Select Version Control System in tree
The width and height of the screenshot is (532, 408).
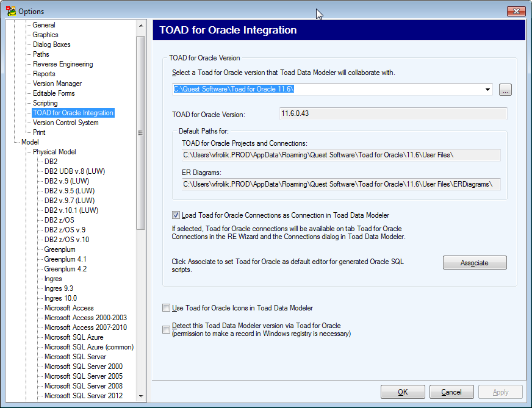pos(65,123)
